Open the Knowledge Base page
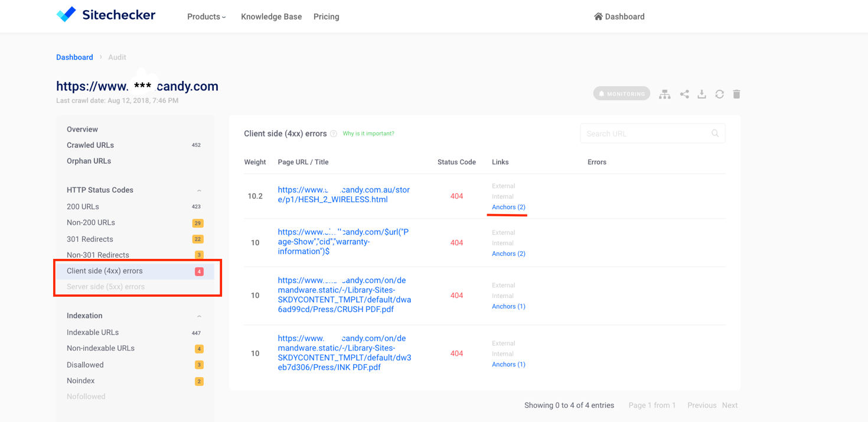The height and width of the screenshot is (422, 868). pyautogui.click(x=271, y=17)
